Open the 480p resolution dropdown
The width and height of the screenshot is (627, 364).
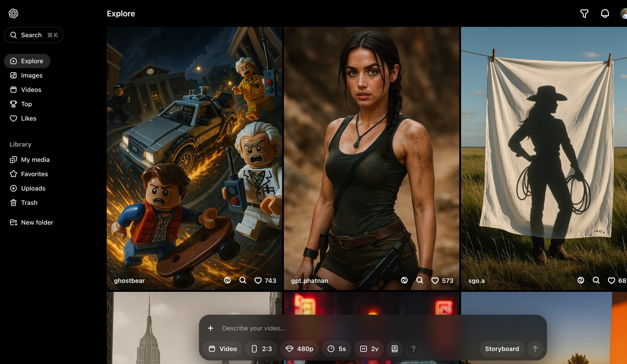(299, 349)
